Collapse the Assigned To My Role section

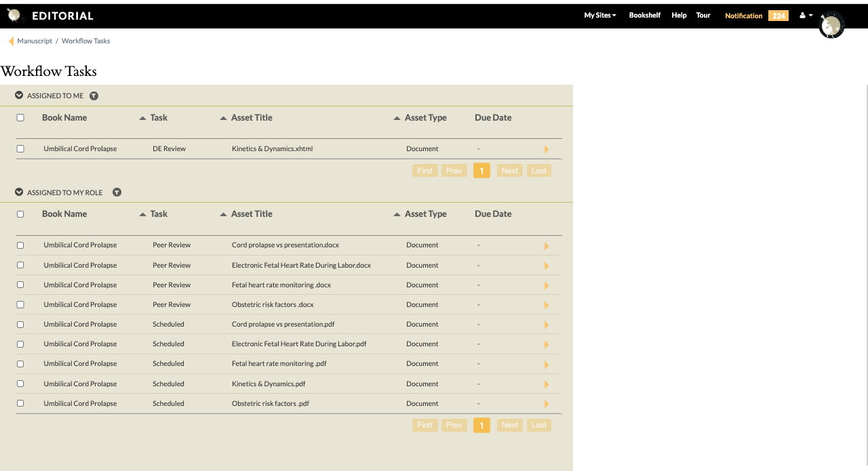point(19,192)
